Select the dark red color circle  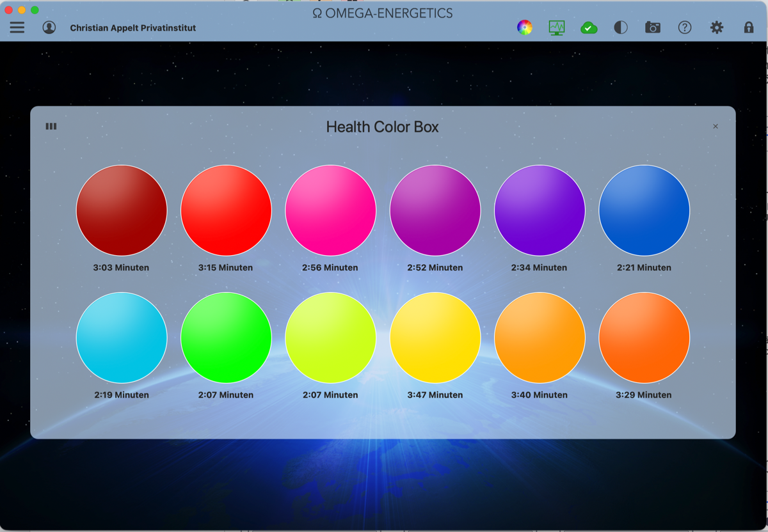coord(122,210)
